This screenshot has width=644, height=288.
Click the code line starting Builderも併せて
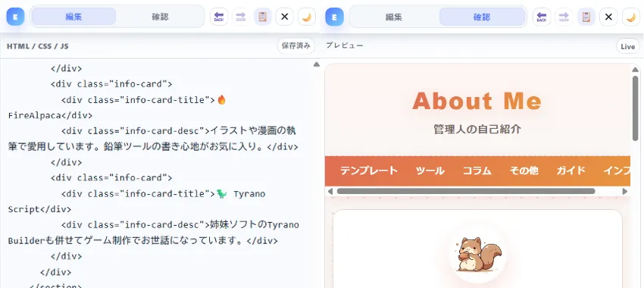[x=143, y=240]
